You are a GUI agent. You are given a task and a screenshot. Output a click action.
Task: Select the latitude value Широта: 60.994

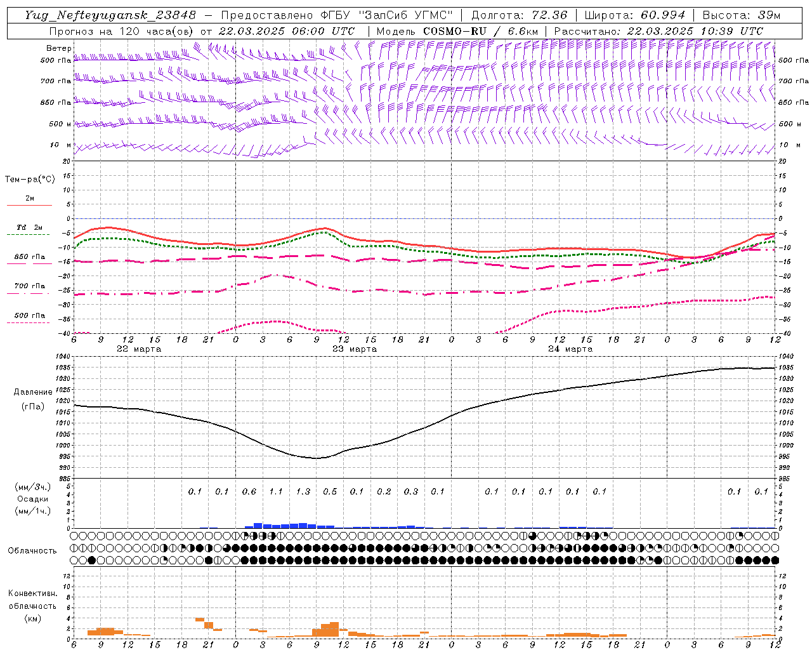pyautogui.click(x=635, y=15)
